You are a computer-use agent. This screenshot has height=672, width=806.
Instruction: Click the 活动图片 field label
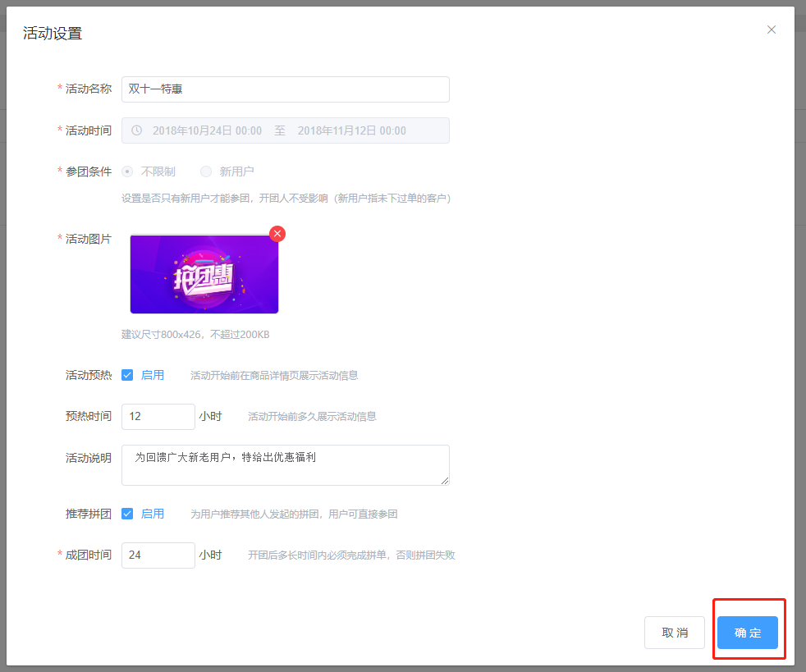point(89,239)
